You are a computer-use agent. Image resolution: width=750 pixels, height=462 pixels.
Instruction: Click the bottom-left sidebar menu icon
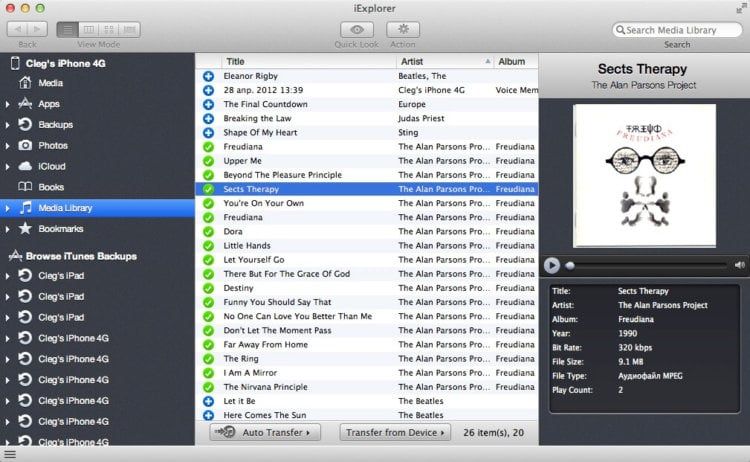click(x=10, y=454)
